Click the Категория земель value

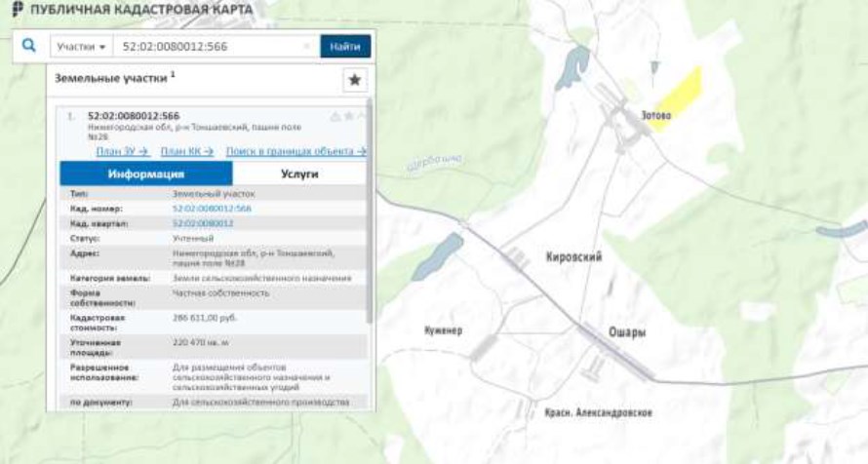click(x=261, y=278)
